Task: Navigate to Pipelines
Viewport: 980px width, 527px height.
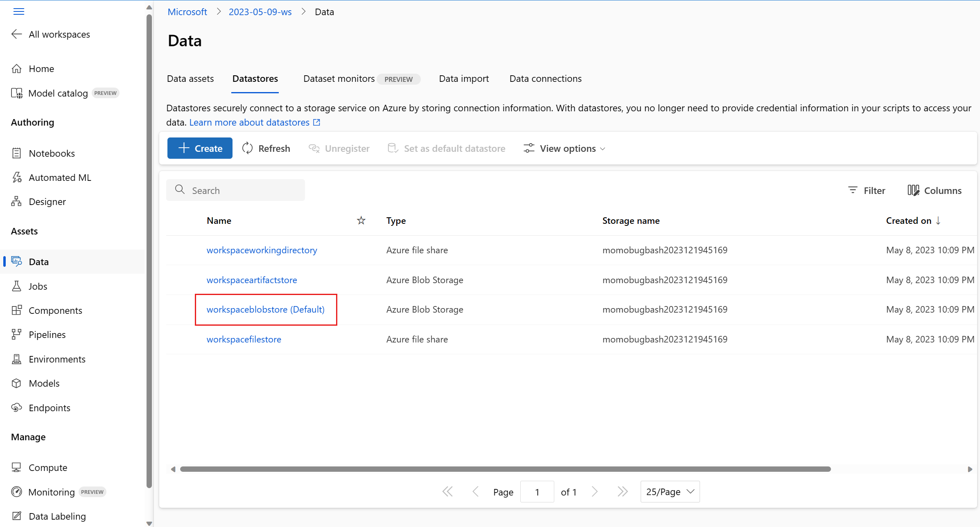Action: 47,335
